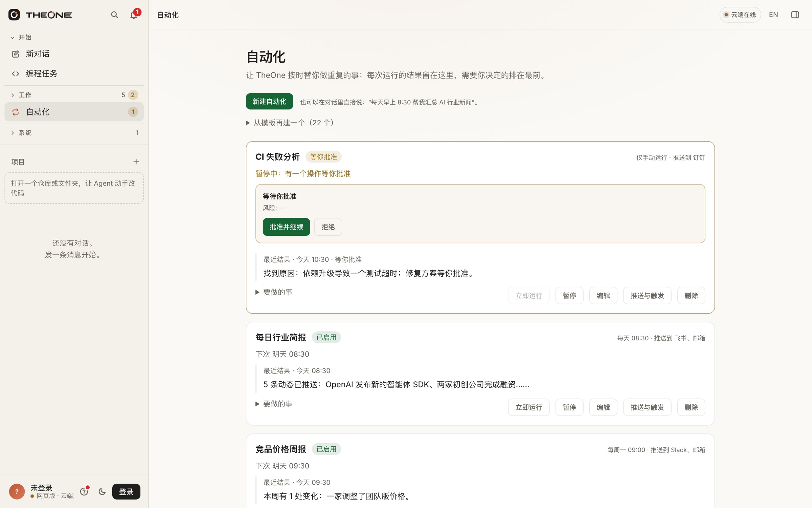Edit the CI 失败分析 automation

[603, 295]
